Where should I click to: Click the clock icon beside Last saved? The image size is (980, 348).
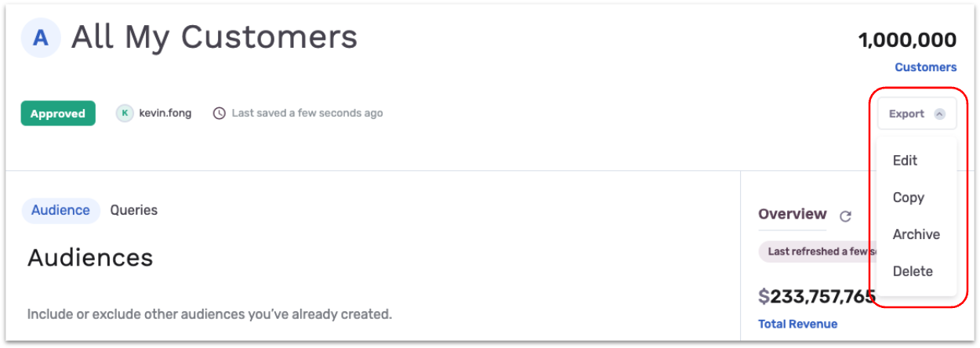(220, 113)
